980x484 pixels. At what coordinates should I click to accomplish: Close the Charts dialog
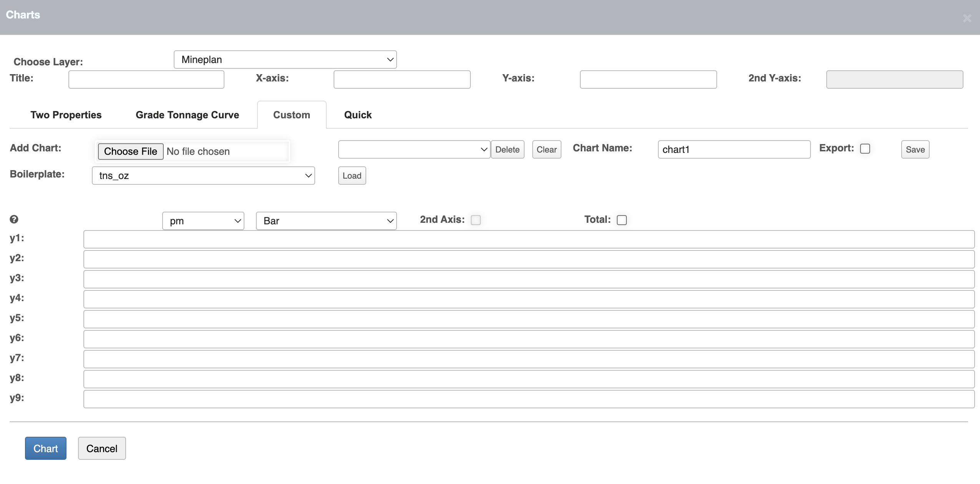point(967,18)
